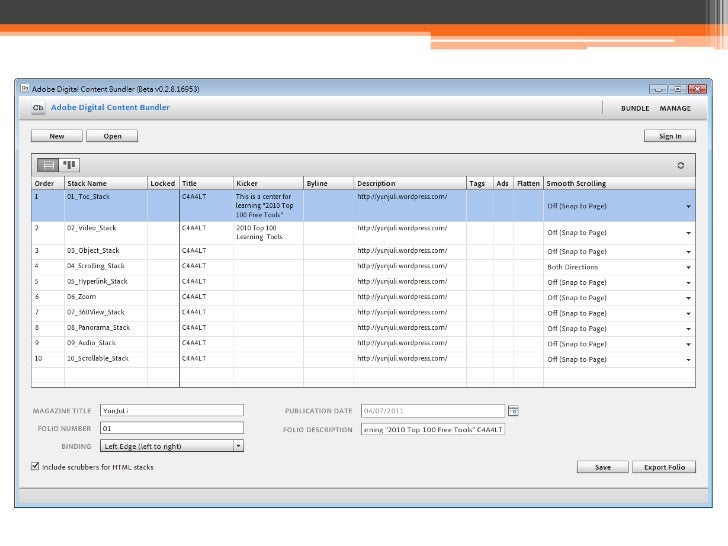Click the Kicker column header
The image size is (728, 546).
coord(268,183)
